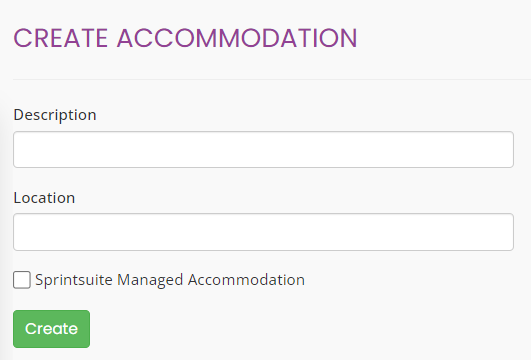531x360 pixels.
Task: Toggle the managed accommodation checkbox
Action: point(22,280)
